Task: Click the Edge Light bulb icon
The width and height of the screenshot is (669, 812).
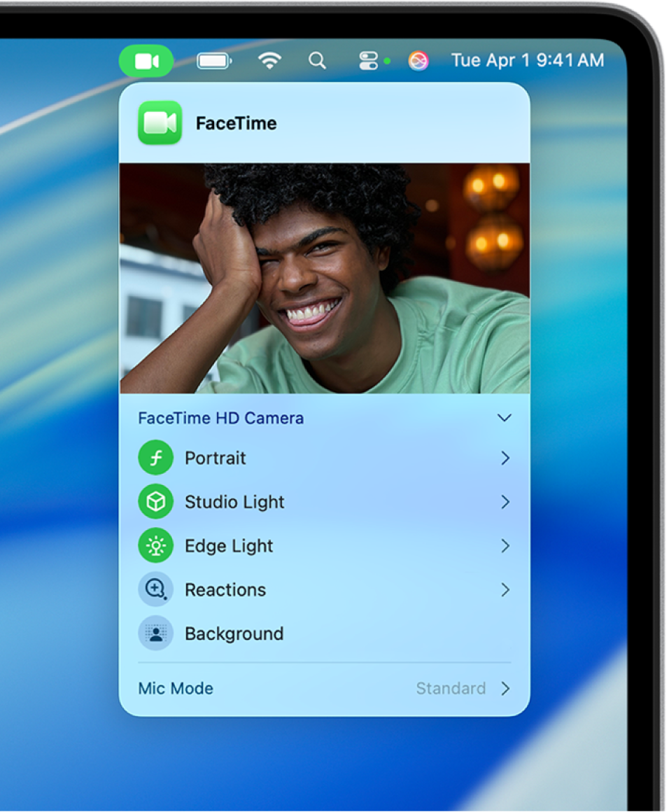Action: tap(155, 546)
